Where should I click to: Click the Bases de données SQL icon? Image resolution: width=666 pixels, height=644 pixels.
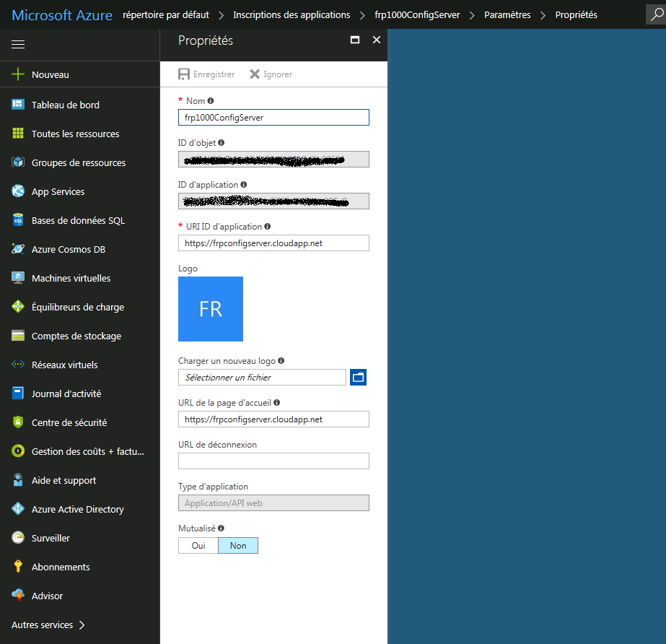coord(18,220)
